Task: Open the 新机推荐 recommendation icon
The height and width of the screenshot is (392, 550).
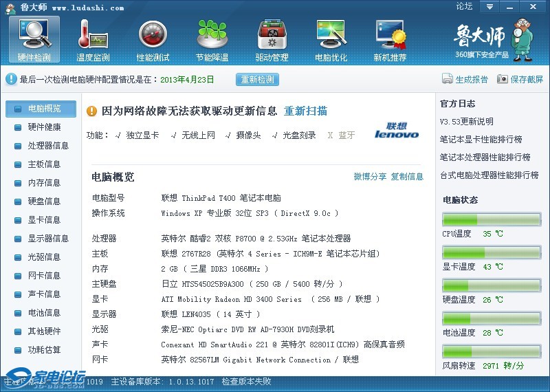Action: 390,39
